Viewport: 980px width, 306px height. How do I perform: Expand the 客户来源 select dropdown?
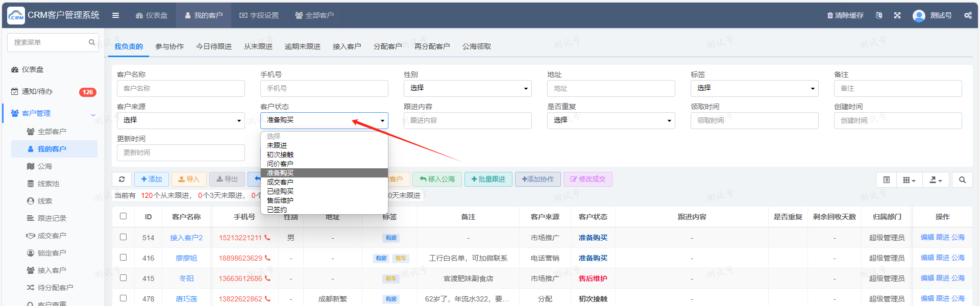[x=181, y=120]
